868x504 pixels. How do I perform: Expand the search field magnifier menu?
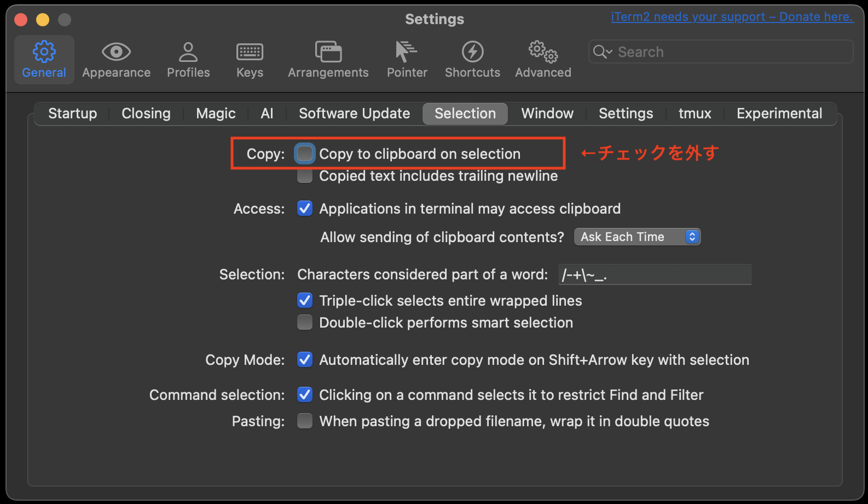point(603,52)
